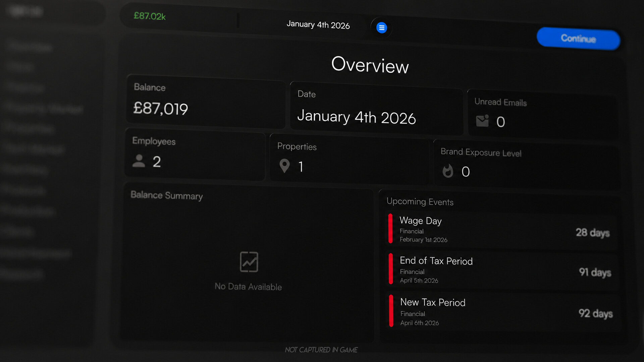This screenshot has width=644, height=362.
Task: Click the Balance Summary heading
Action: tap(167, 195)
